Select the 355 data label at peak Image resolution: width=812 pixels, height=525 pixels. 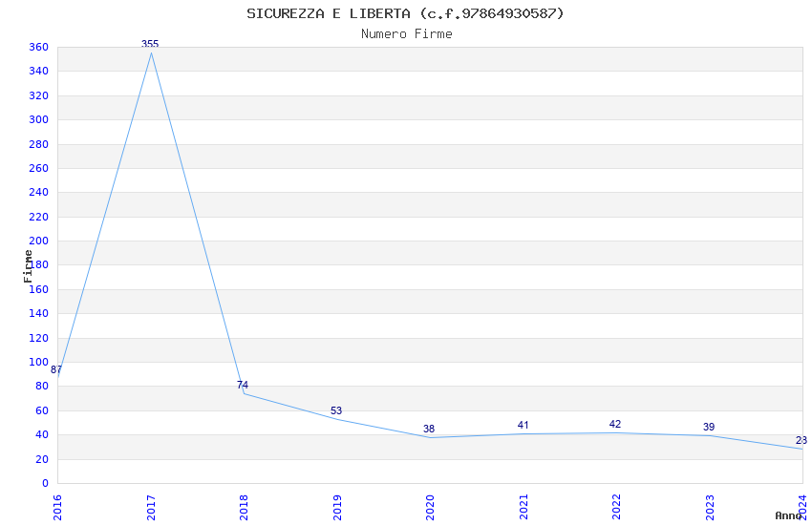point(150,44)
